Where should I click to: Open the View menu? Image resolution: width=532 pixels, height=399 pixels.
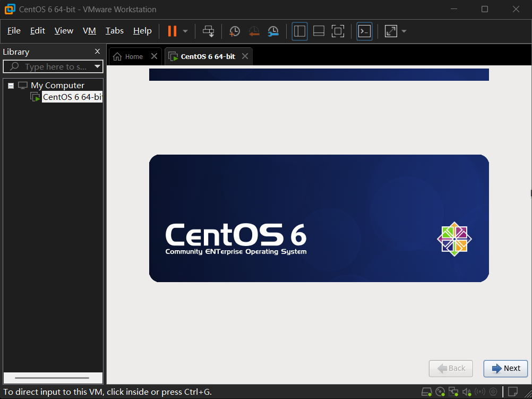[x=64, y=31]
